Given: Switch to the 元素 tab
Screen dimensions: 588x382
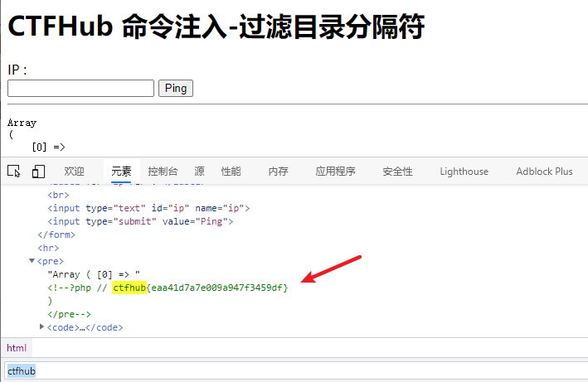Looking at the screenshot, I should (x=121, y=172).
